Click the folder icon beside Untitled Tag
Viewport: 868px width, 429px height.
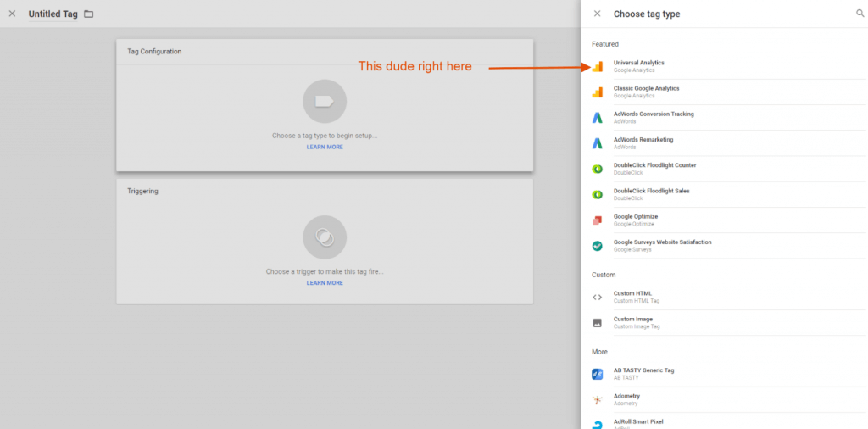click(x=88, y=14)
